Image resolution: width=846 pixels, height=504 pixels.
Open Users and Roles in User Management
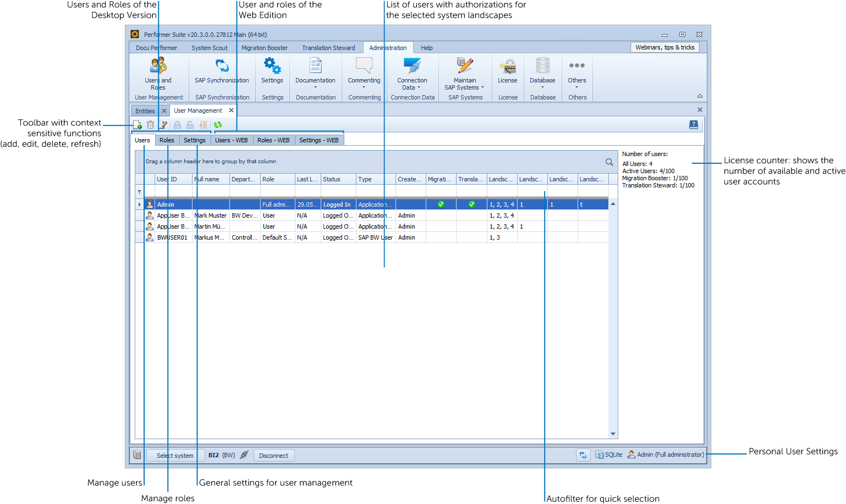[x=158, y=74]
